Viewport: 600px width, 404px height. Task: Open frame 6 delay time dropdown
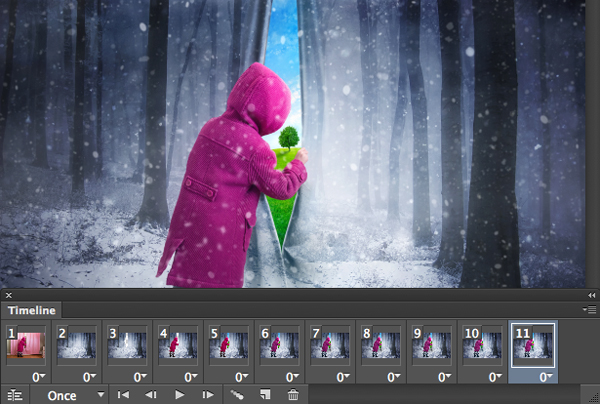(294, 376)
